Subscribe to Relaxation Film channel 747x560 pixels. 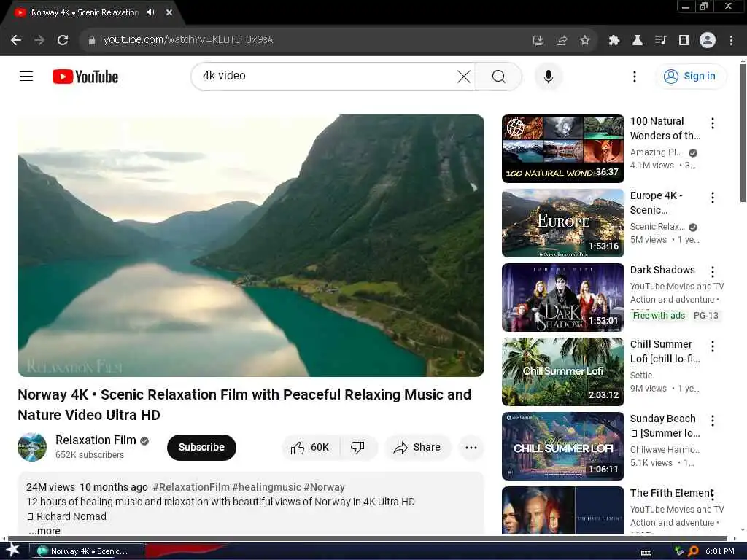[x=201, y=447]
